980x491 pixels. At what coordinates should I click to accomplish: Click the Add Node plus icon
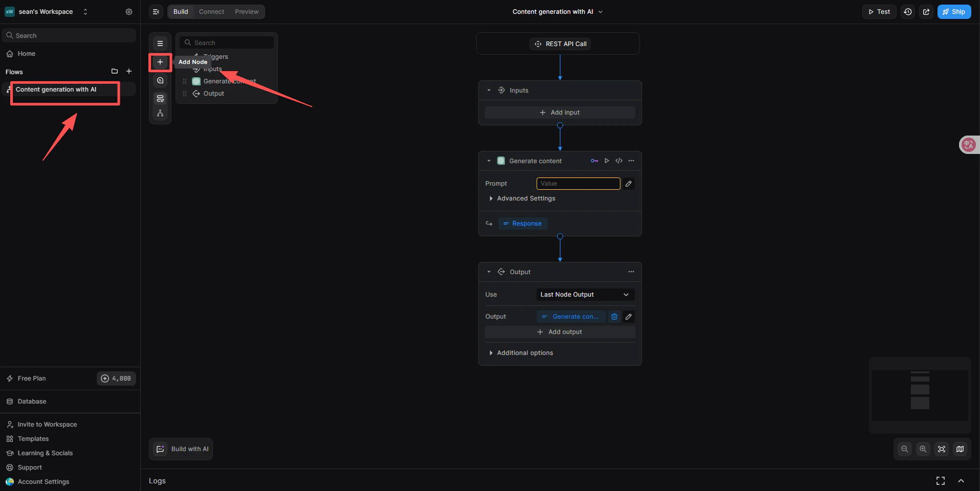pyautogui.click(x=160, y=62)
